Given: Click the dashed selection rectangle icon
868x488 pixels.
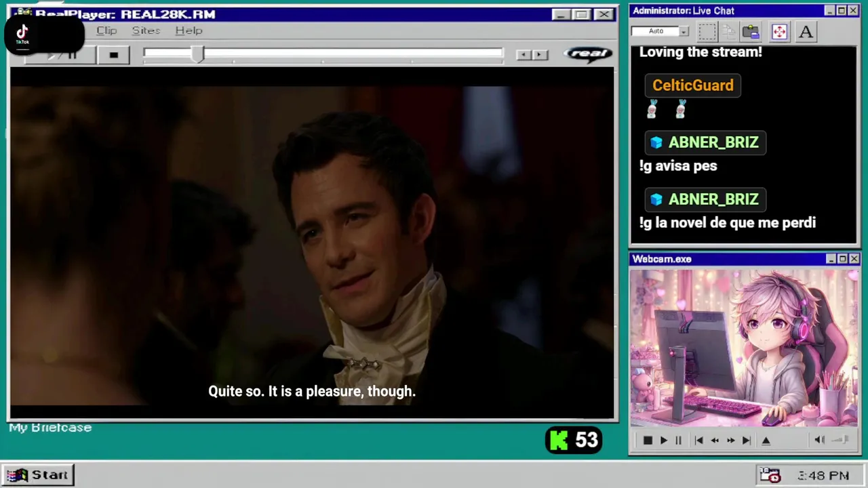Looking at the screenshot, I should pyautogui.click(x=707, y=31).
